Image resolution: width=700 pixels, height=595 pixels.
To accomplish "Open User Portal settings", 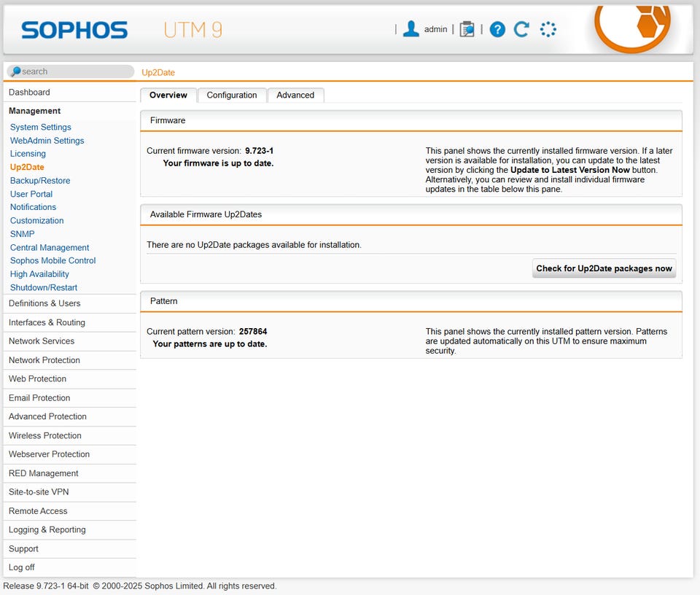I will 31,194.
